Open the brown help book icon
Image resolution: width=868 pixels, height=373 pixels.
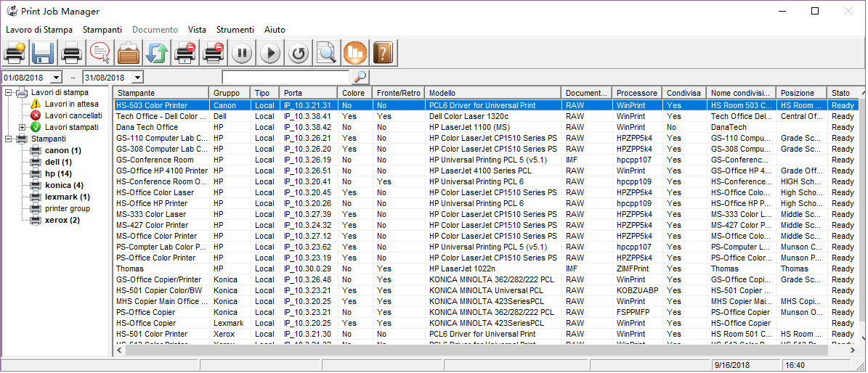383,54
